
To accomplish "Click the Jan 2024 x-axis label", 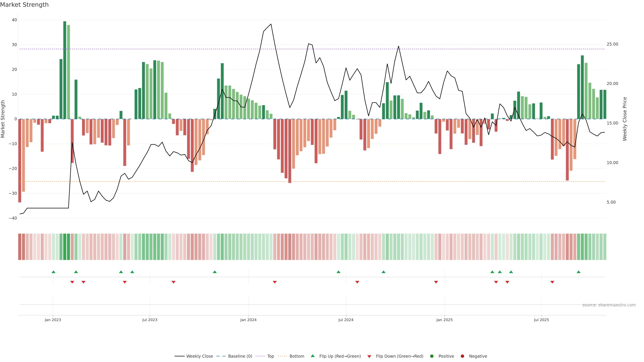I will tap(248, 320).
